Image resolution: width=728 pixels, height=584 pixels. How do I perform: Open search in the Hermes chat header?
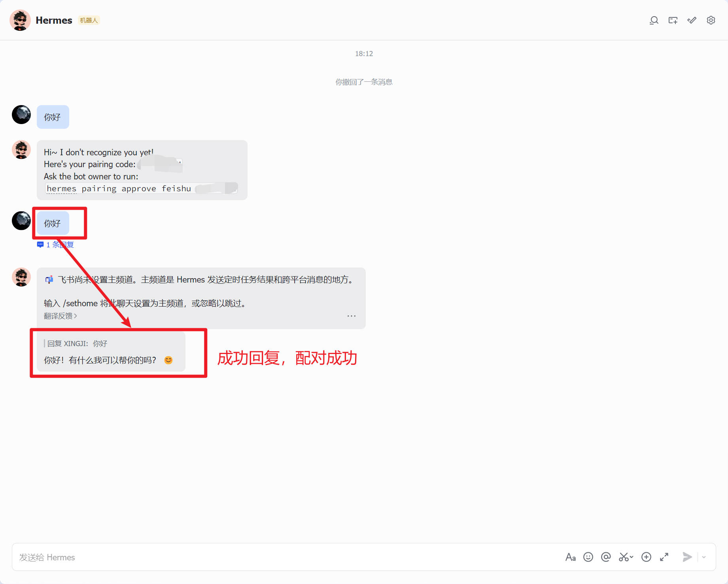click(654, 20)
